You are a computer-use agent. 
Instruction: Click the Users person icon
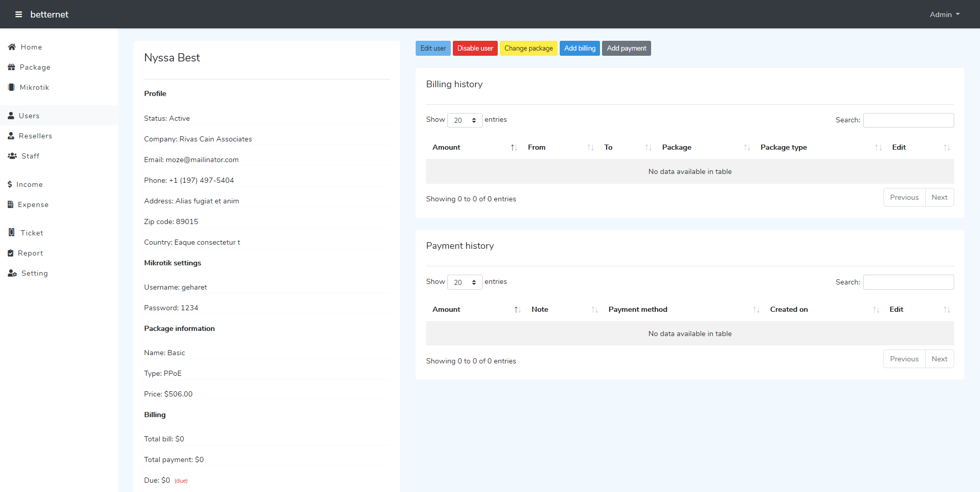[x=11, y=116]
